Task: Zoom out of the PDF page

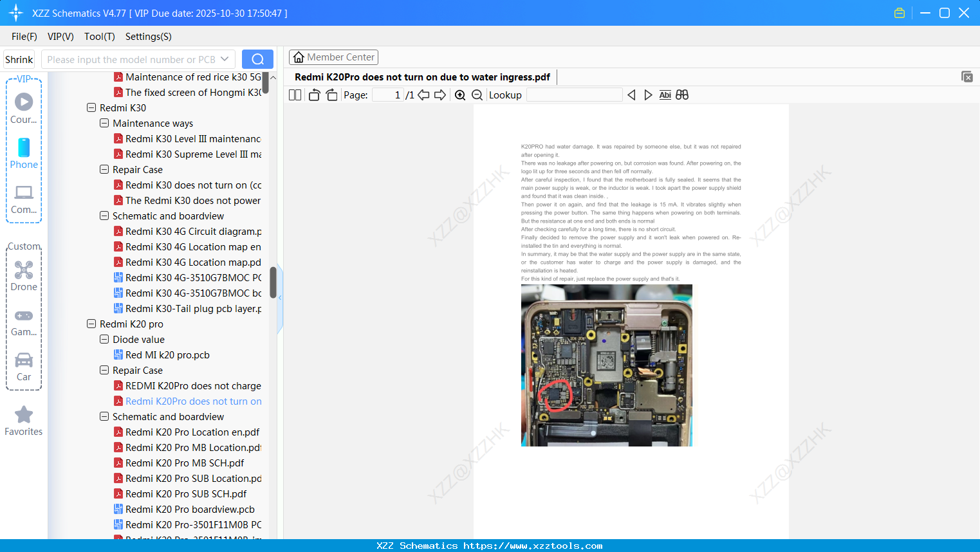Action: coord(477,95)
